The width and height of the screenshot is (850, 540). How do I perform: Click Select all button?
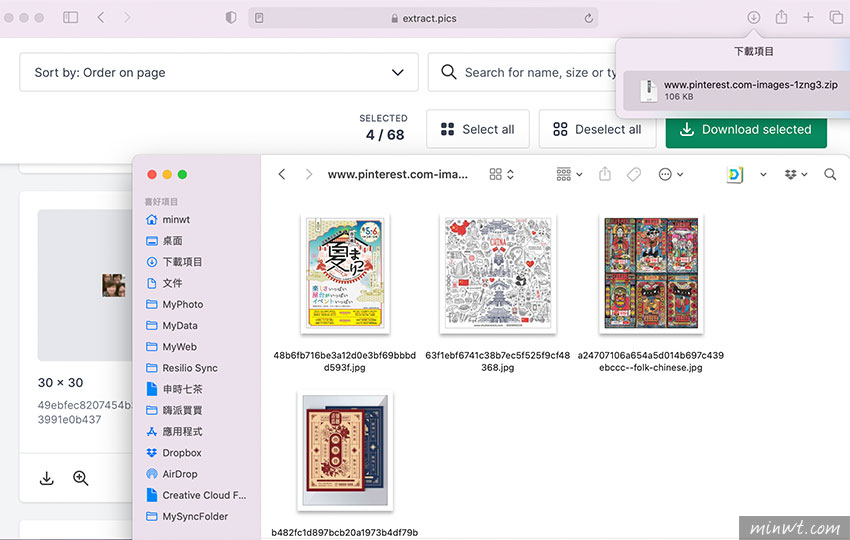[x=478, y=129]
